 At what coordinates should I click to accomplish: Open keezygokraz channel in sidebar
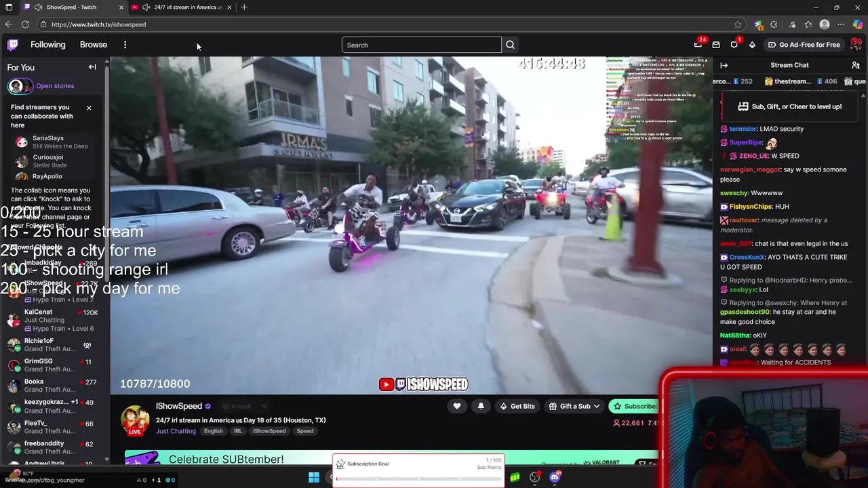point(54,406)
